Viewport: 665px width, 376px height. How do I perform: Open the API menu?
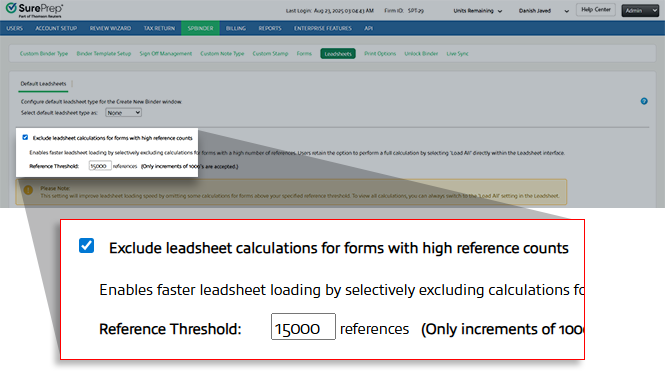(369, 28)
